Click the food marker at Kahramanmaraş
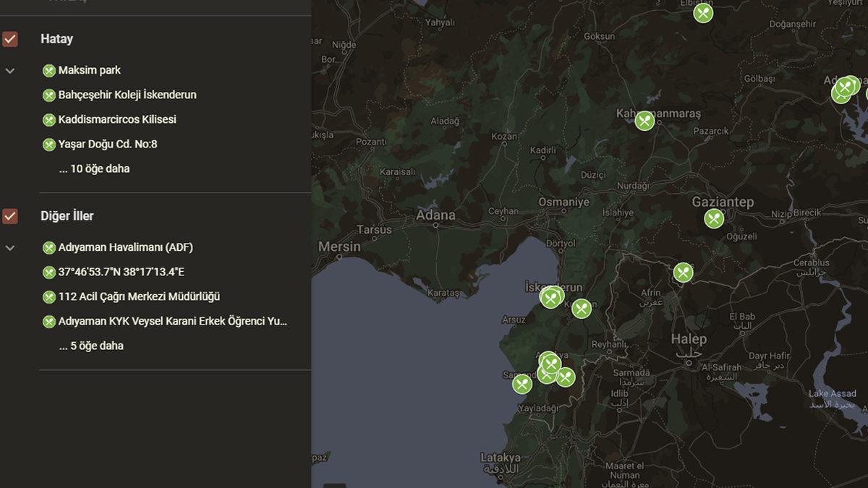868x488 pixels. coord(644,121)
